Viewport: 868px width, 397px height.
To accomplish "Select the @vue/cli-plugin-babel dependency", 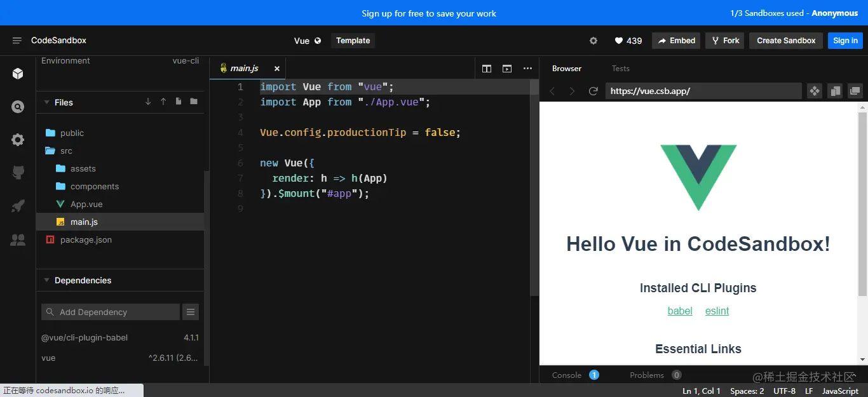I will pos(120,337).
